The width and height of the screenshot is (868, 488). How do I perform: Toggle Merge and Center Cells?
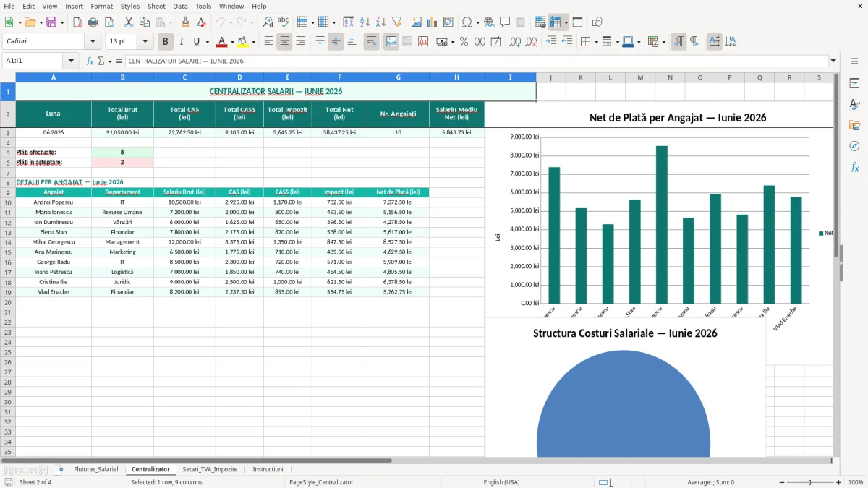coord(391,42)
